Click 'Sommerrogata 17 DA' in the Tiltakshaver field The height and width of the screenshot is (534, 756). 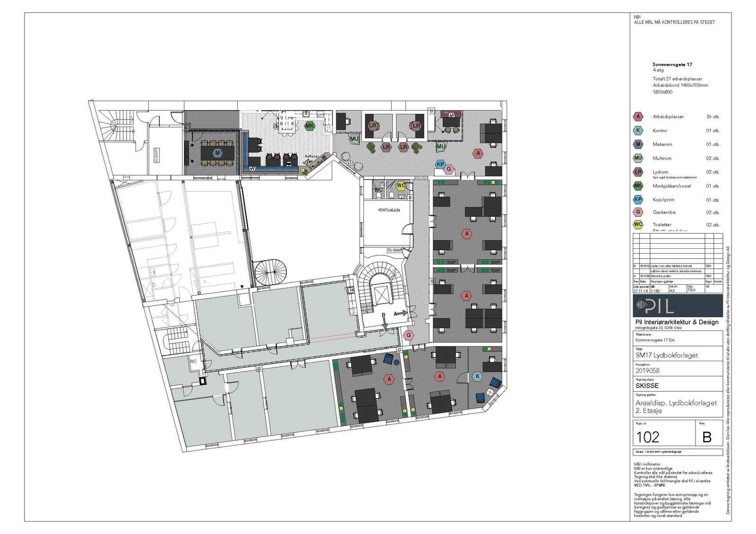(x=655, y=340)
